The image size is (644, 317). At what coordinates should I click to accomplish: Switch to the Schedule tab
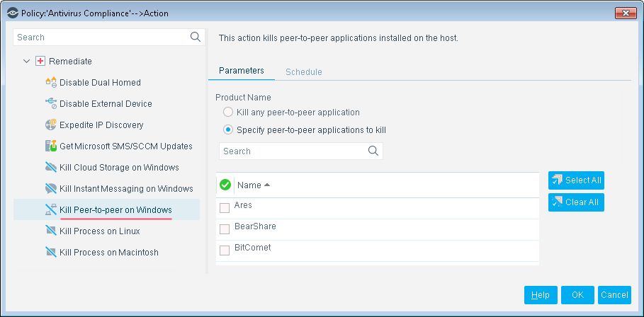pos(303,71)
